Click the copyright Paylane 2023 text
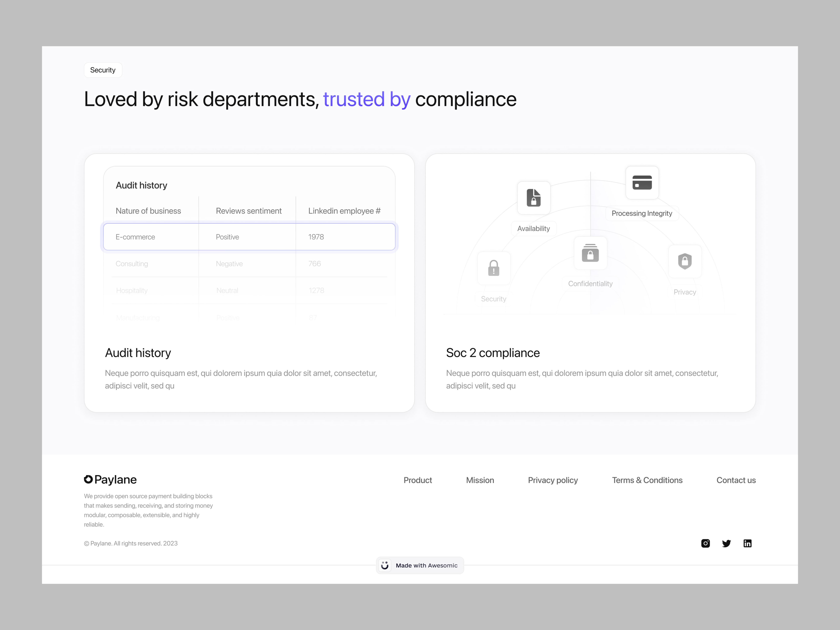Screen dimensions: 840x630 click(x=131, y=543)
